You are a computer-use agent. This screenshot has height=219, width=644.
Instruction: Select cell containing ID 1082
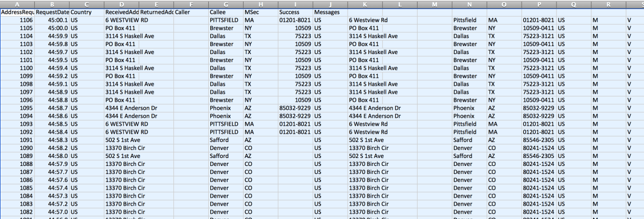point(17,212)
